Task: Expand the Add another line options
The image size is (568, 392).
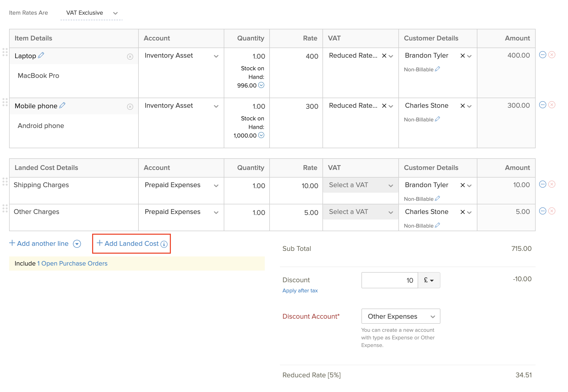Action: coord(77,244)
